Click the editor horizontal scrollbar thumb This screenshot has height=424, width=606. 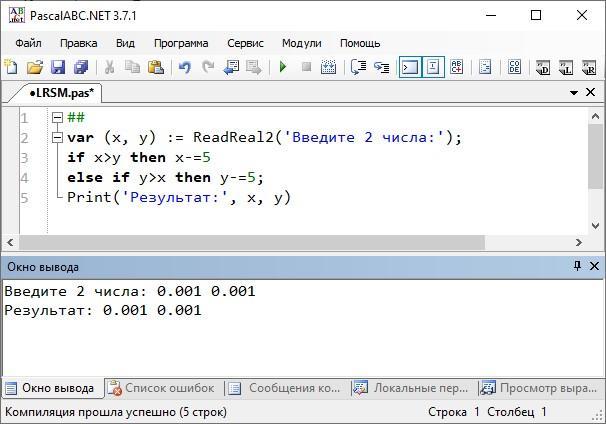(x=252, y=242)
